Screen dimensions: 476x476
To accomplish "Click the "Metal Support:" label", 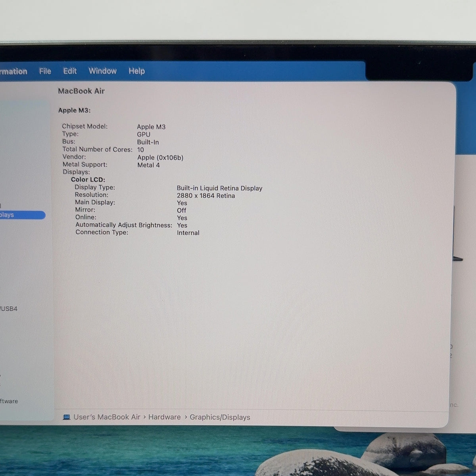I will coord(85,164).
